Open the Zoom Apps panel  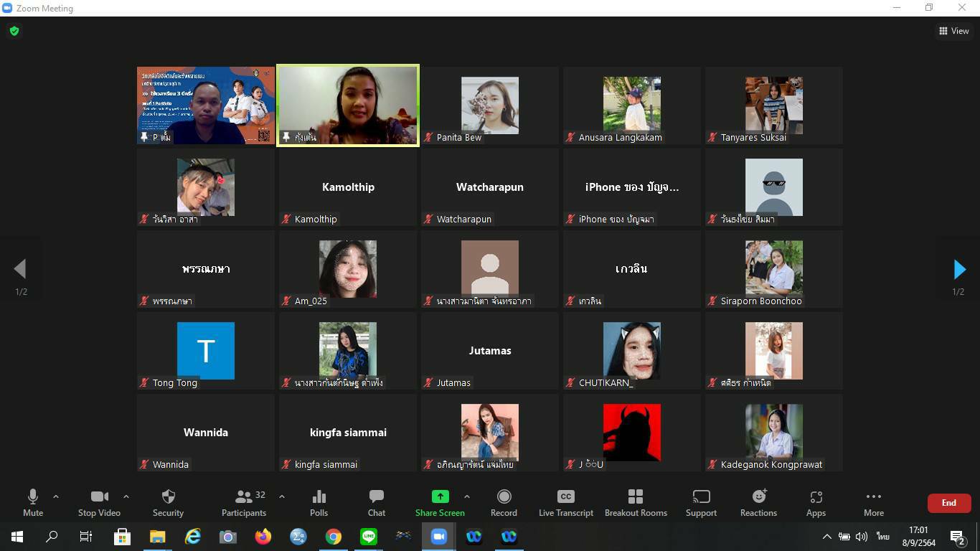(816, 502)
